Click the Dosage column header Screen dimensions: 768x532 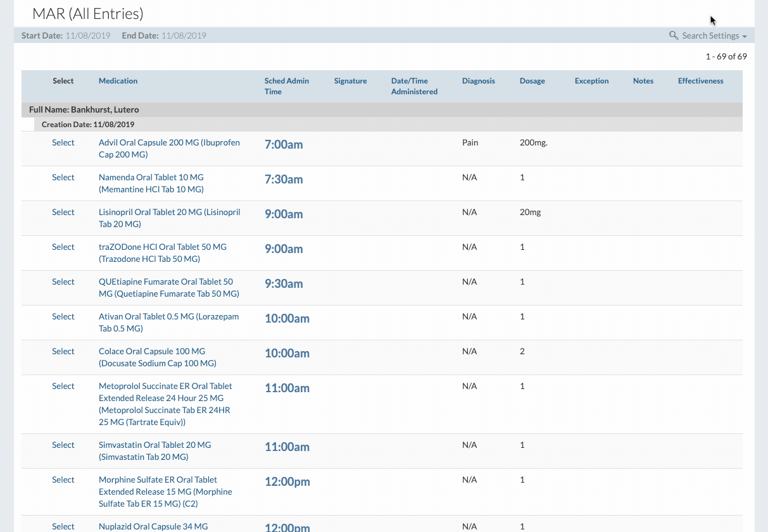point(532,81)
